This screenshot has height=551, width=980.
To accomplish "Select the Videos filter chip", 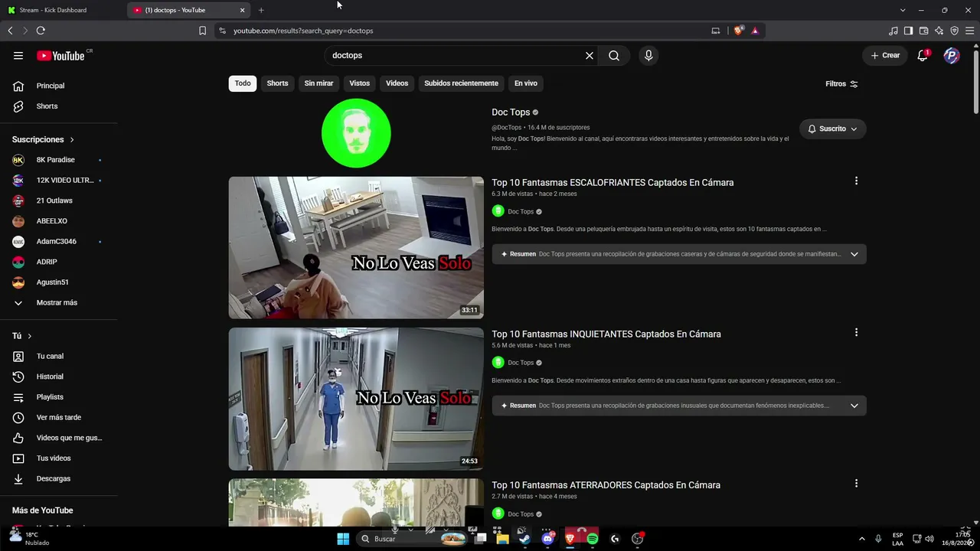I will pyautogui.click(x=397, y=83).
